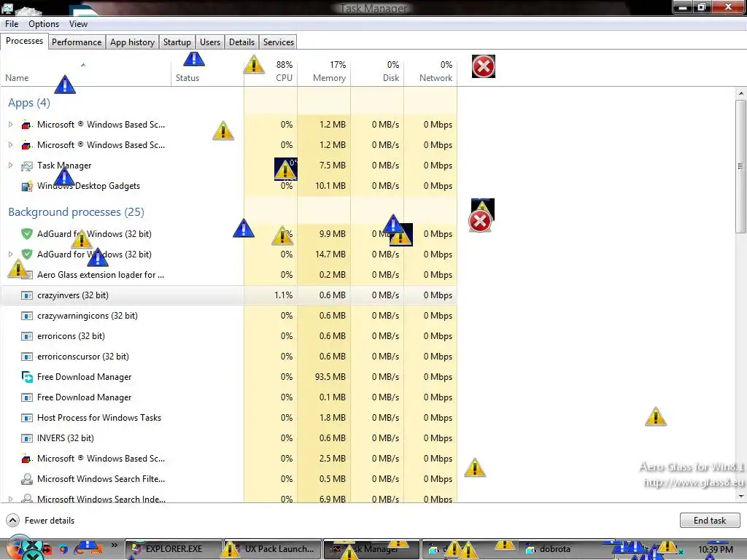Click the Background processes (25) group heading

pos(76,212)
